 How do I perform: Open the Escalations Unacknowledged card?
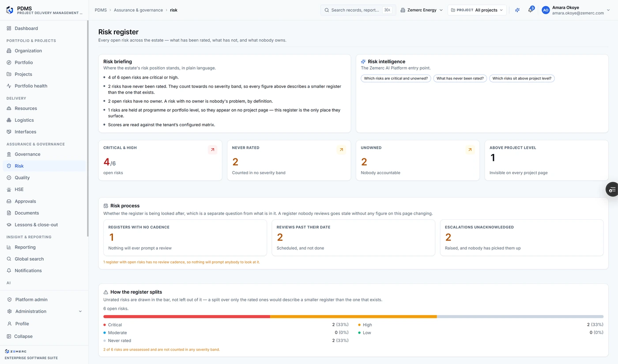(522, 238)
